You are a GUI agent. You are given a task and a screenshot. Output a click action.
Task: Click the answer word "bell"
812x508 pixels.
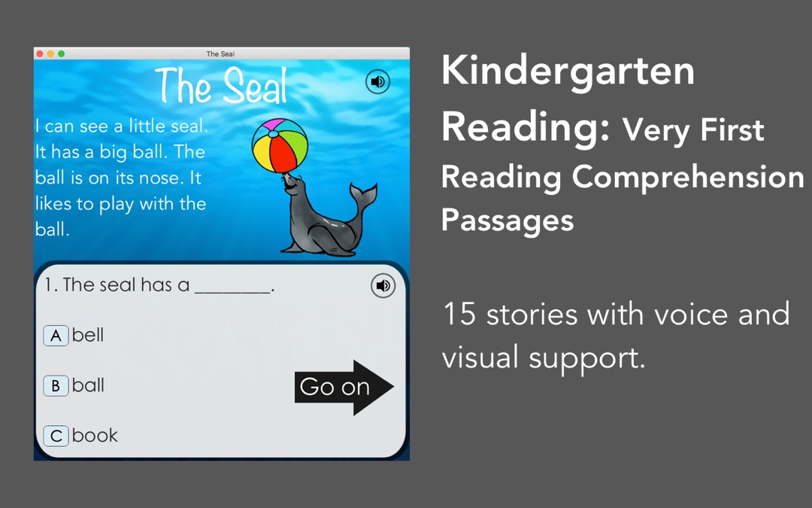coord(88,335)
